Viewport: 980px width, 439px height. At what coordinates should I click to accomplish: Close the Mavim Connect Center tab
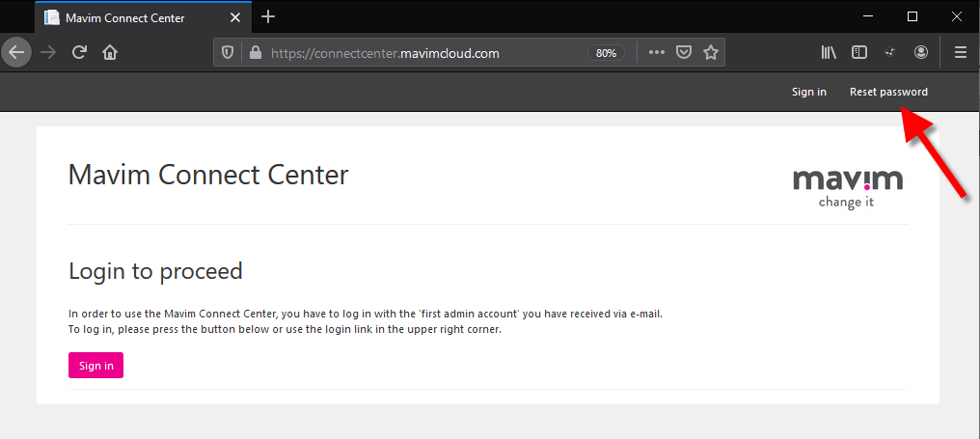pyautogui.click(x=235, y=17)
